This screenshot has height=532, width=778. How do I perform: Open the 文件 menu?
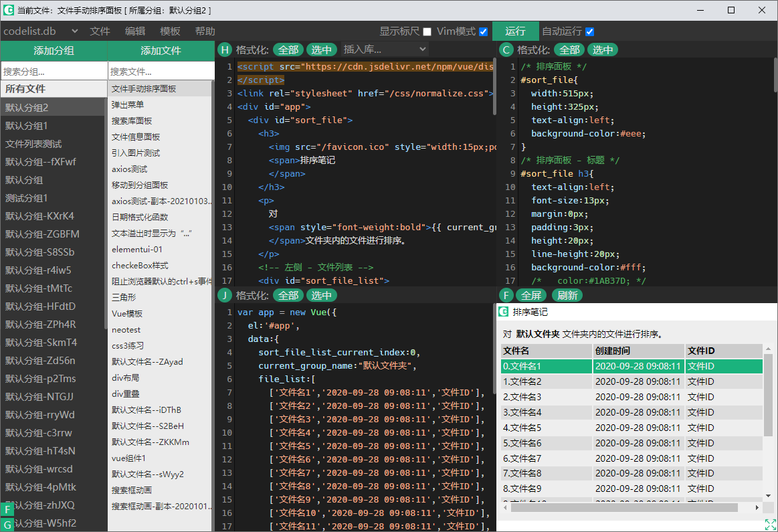100,31
